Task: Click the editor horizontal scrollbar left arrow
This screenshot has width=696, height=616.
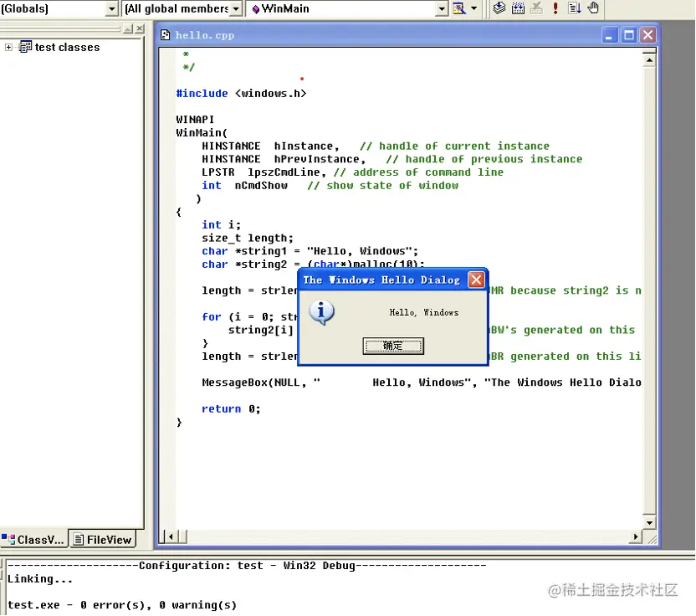Action: pyautogui.click(x=171, y=537)
